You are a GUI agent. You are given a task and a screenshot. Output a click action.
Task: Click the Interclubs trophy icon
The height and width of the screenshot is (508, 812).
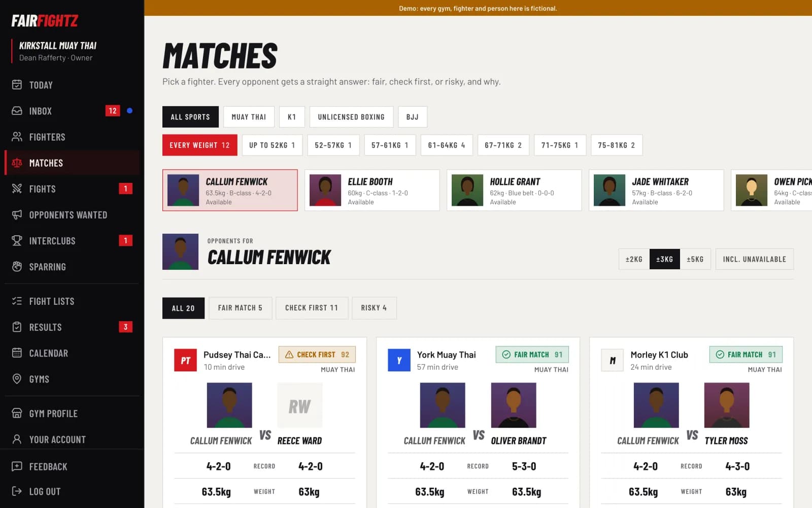pyautogui.click(x=17, y=241)
